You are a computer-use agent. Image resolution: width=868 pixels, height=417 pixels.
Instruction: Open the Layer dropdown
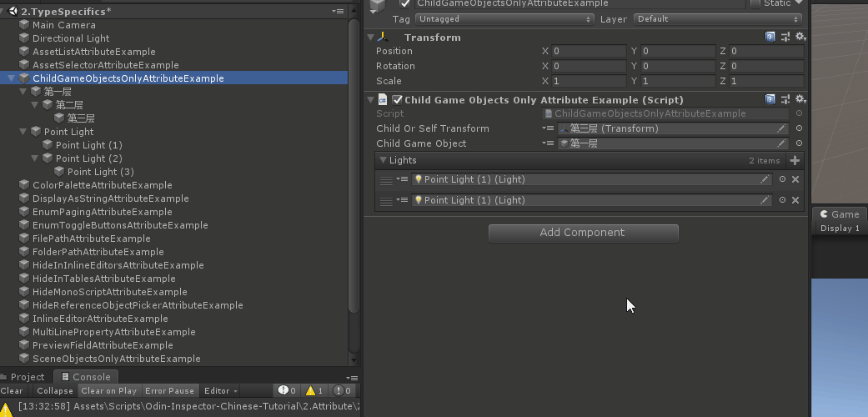(717, 19)
